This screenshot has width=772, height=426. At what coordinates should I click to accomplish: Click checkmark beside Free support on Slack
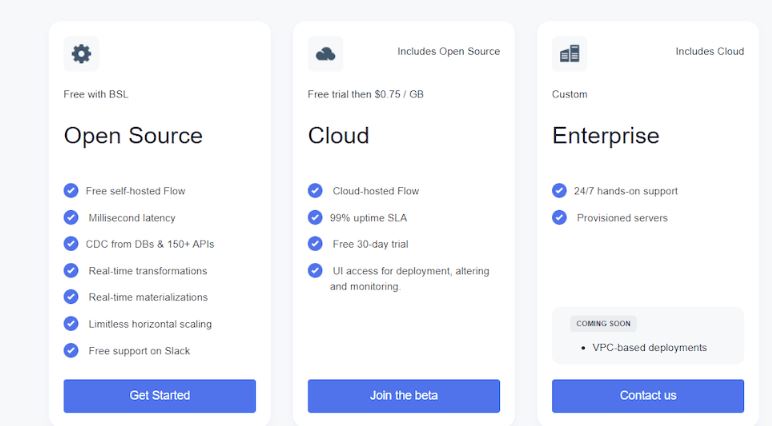click(71, 350)
